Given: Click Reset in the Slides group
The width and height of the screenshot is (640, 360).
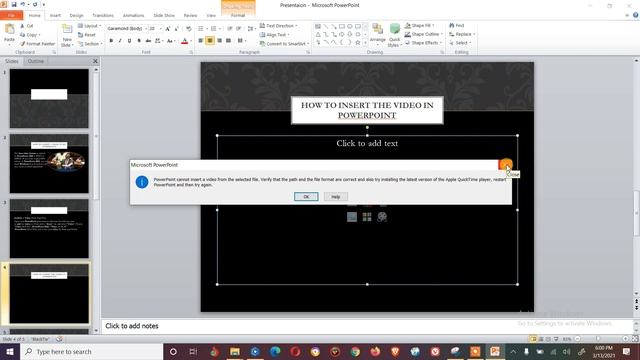Looking at the screenshot, I should [x=87, y=35].
